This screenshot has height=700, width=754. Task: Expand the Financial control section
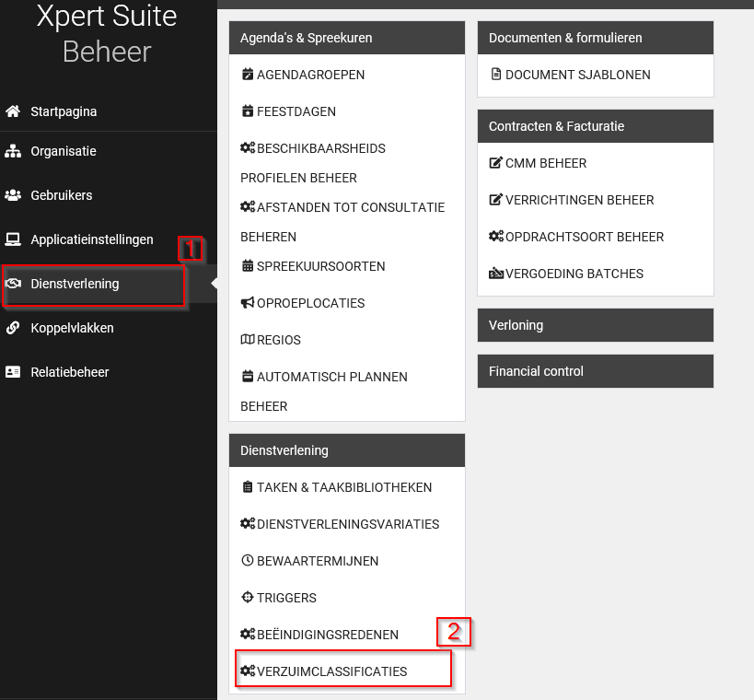595,371
